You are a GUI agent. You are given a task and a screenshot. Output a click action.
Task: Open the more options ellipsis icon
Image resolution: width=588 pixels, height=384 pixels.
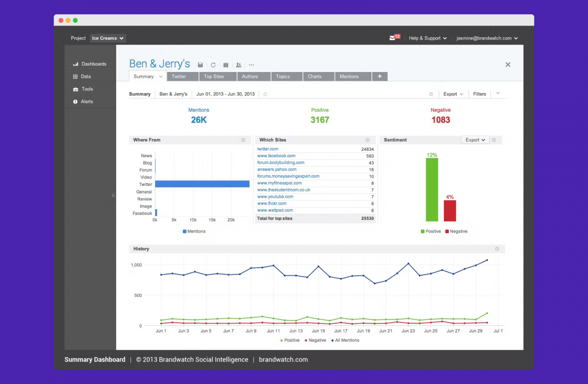click(x=251, y=65)
